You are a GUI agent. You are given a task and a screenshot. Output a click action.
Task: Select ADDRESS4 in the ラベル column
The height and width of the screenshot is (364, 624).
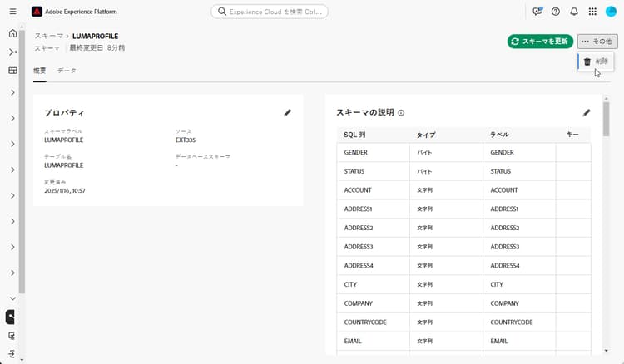(x=505, y=265)
